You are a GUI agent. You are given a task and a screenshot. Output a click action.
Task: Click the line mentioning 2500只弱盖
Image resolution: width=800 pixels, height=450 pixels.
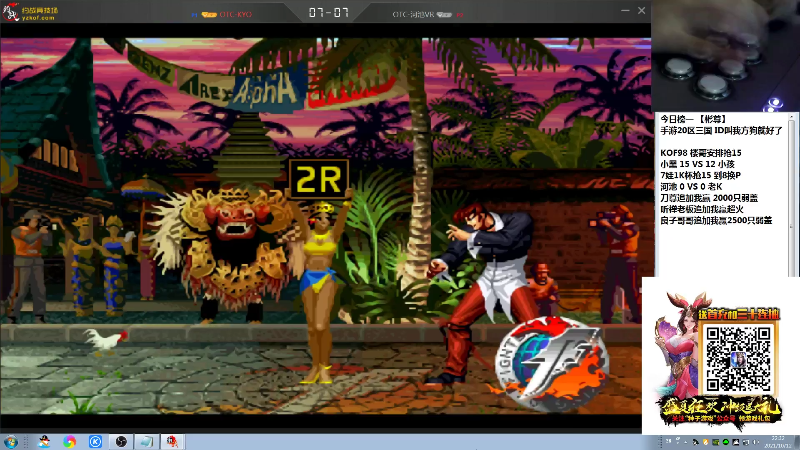[716, 220]
